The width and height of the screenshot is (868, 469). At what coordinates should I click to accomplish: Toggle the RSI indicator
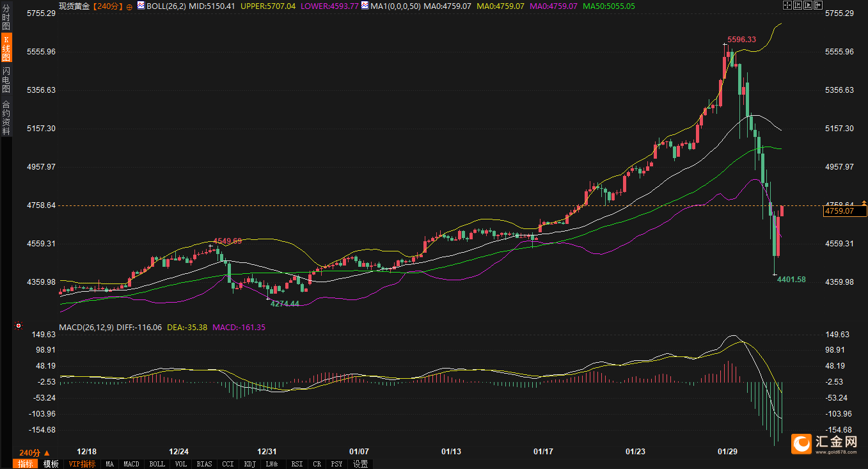[x=297, y=464]
